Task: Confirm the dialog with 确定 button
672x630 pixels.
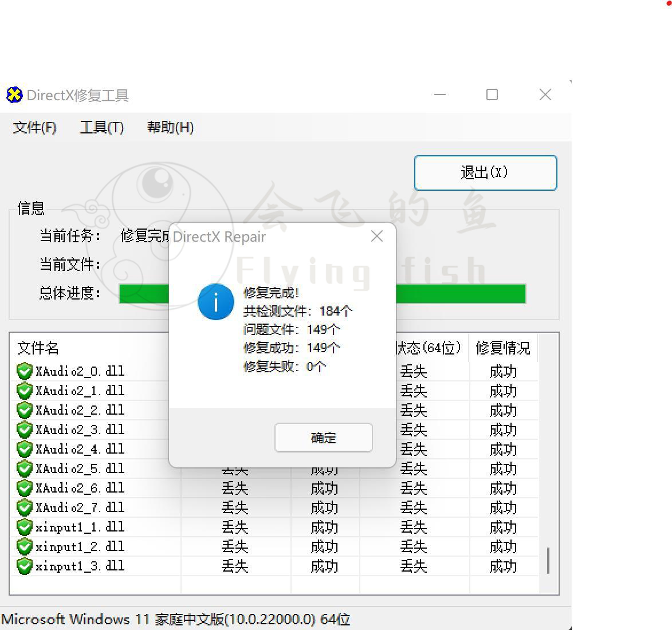Action: click(x=324, y=438)
